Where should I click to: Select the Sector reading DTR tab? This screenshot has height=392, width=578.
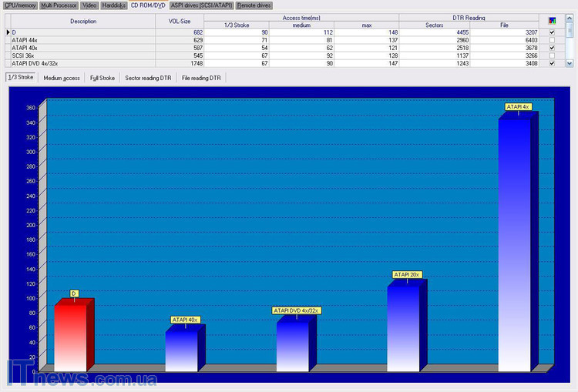(x=148, y=78)
